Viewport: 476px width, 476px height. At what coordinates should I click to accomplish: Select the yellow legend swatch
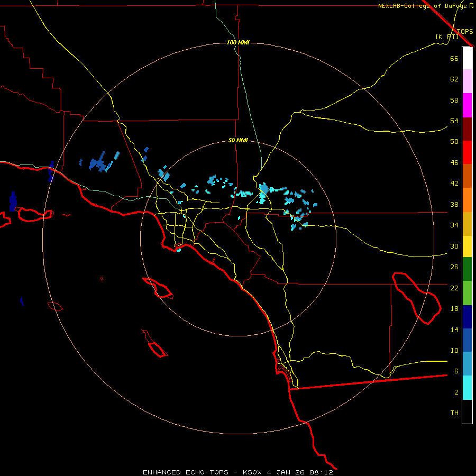(x=467, y=246)
